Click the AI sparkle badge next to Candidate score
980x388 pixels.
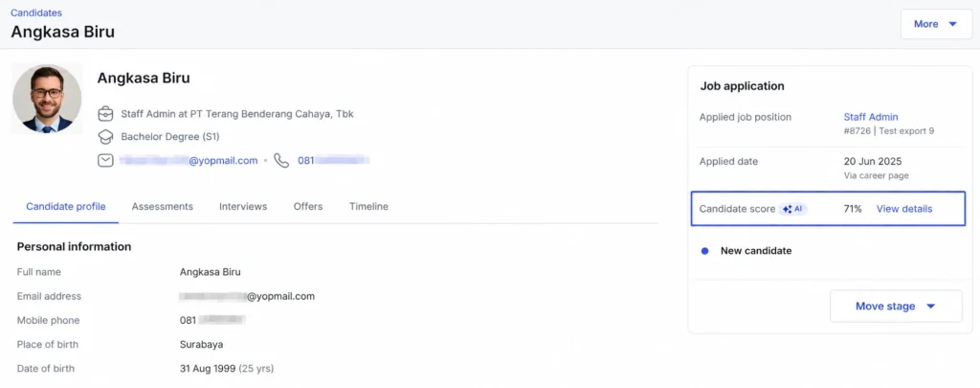coord(792,209)
